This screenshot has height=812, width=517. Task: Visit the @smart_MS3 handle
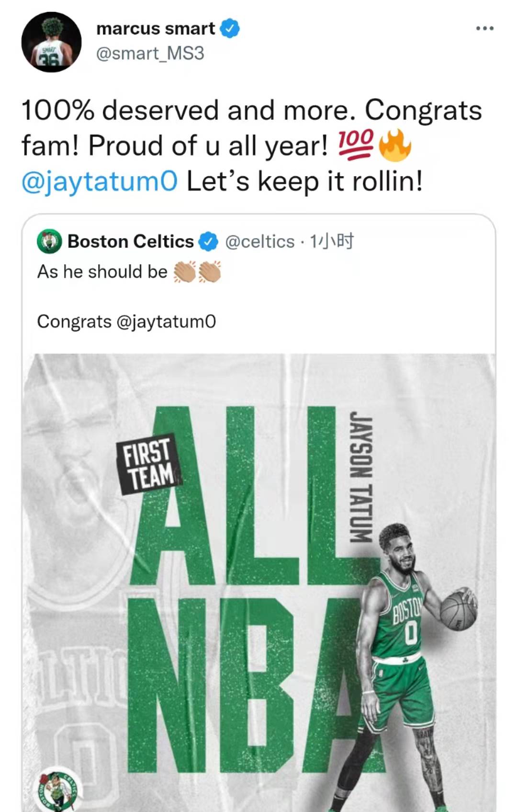150,53
